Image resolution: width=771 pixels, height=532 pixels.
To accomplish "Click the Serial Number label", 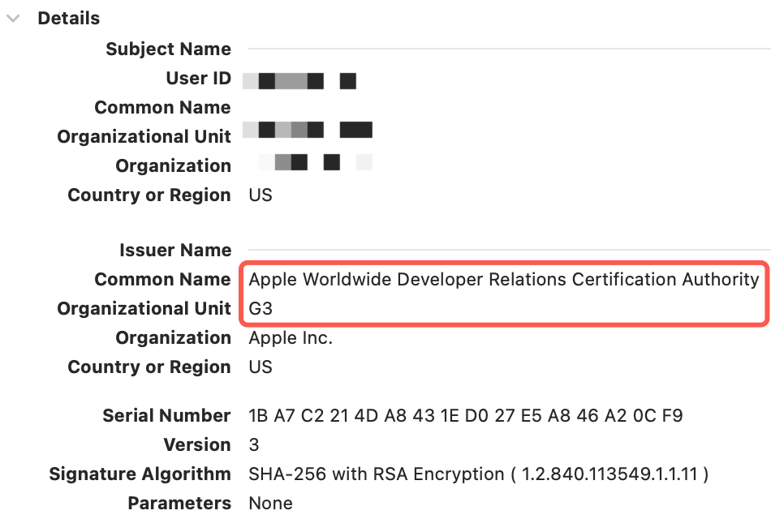I will click(166, 416).
